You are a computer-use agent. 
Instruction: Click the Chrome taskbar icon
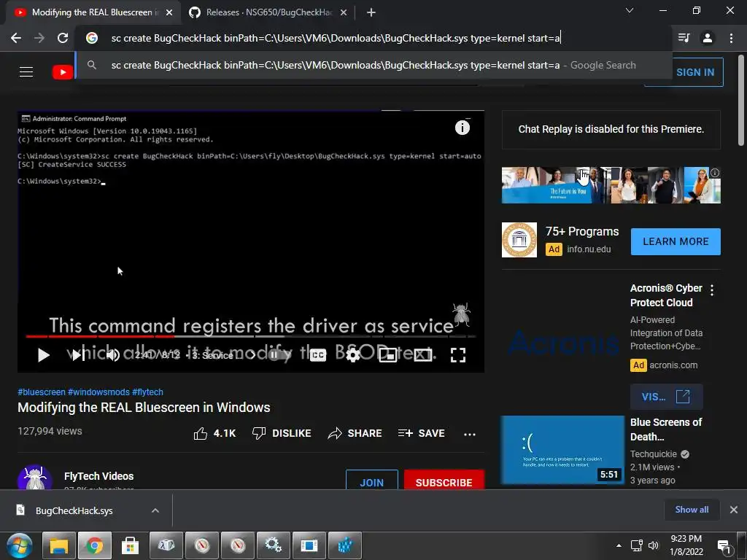coord(95,545)
